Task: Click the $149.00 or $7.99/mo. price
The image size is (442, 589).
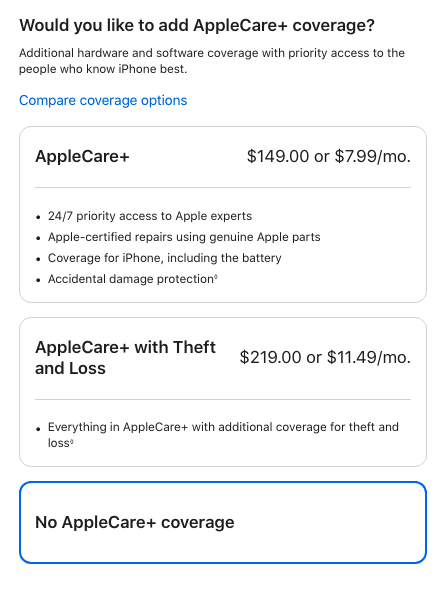Action: point(329,156)
